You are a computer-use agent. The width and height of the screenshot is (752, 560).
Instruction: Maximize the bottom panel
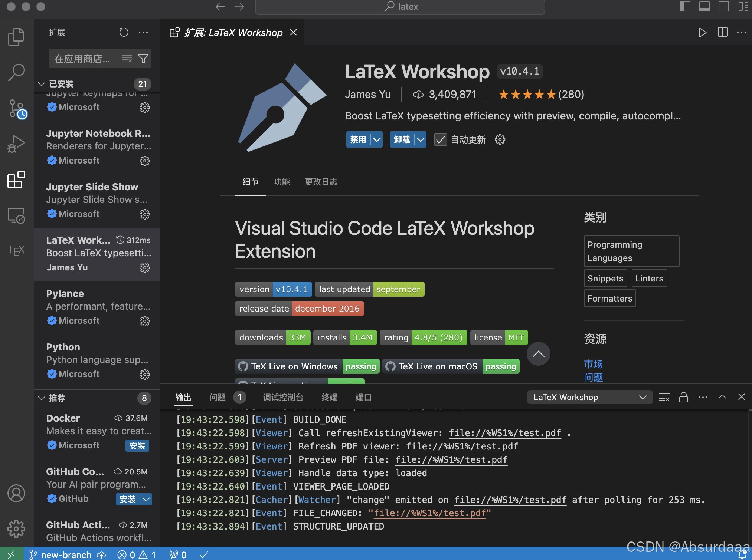coord(722,397)
